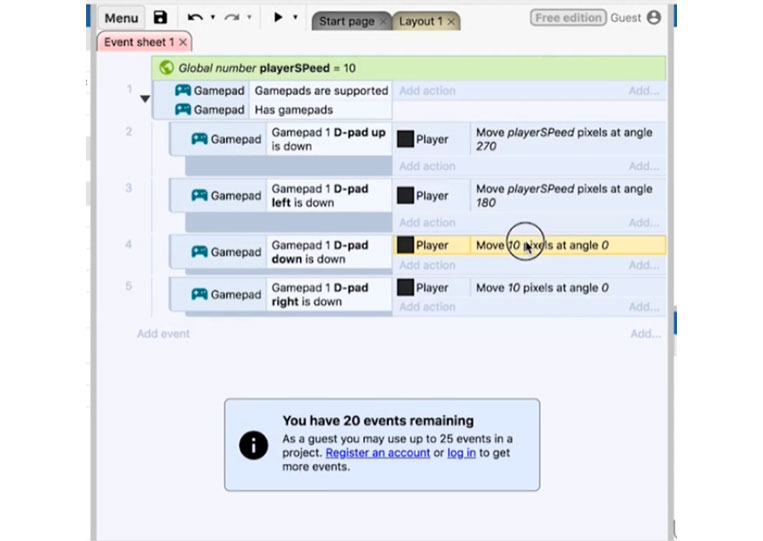Viewport: 763px width, 541px height.
Task: Click Player sprite icon in event 5
Action: [x=405, y=288]
